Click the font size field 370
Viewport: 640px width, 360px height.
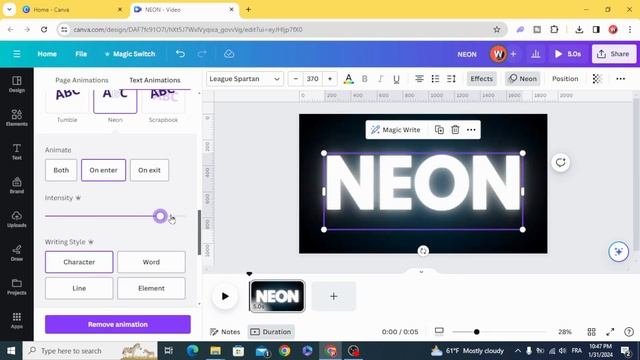313,79
